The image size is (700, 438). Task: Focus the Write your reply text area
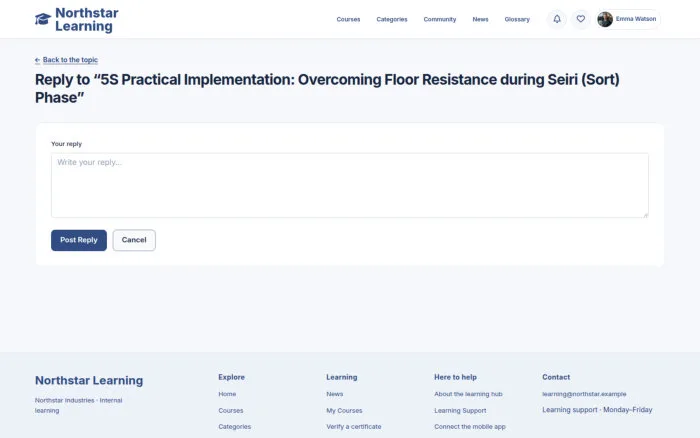350,185
